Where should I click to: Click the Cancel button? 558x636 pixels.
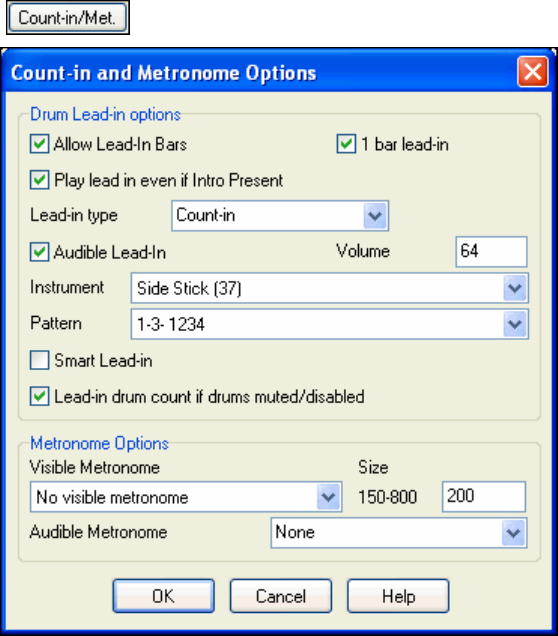pyautogui.click(x=281, y=596)
